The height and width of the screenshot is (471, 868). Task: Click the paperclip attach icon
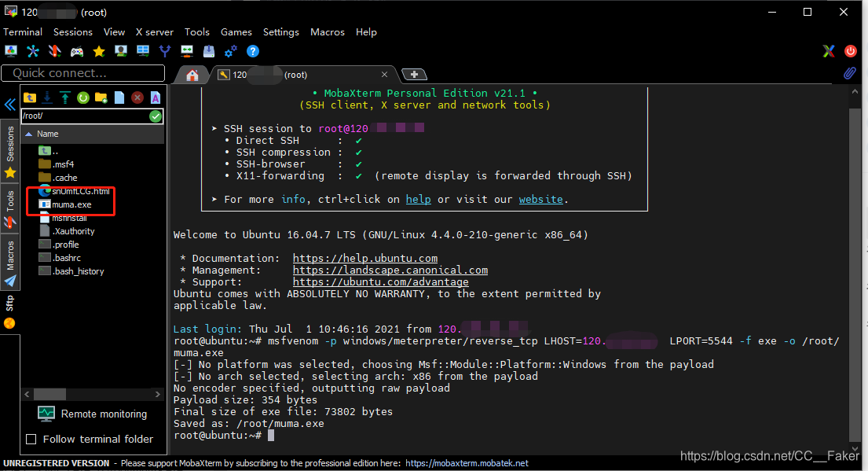(850, 73)
